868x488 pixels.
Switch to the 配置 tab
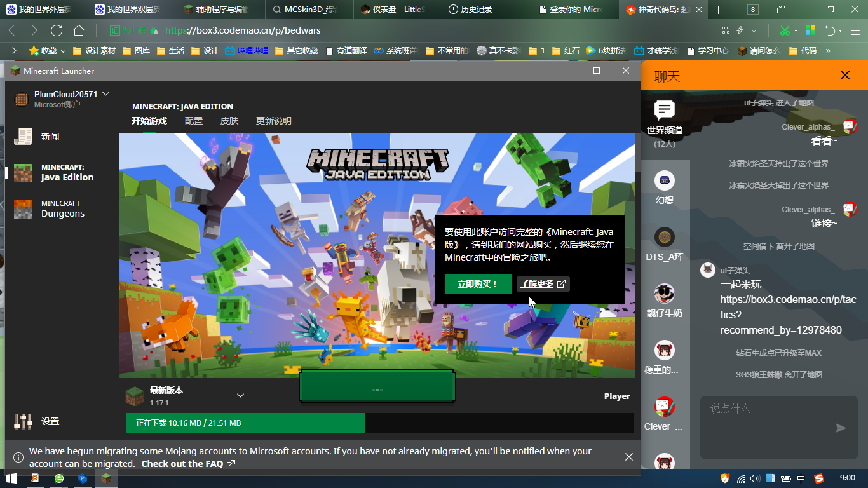(x=194, y=121)
